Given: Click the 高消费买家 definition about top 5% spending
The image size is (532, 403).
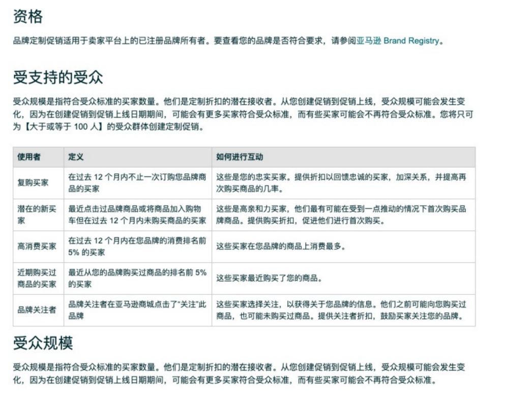Looking at the screenshot, I should pyautogui.click(x=137, y=246).
